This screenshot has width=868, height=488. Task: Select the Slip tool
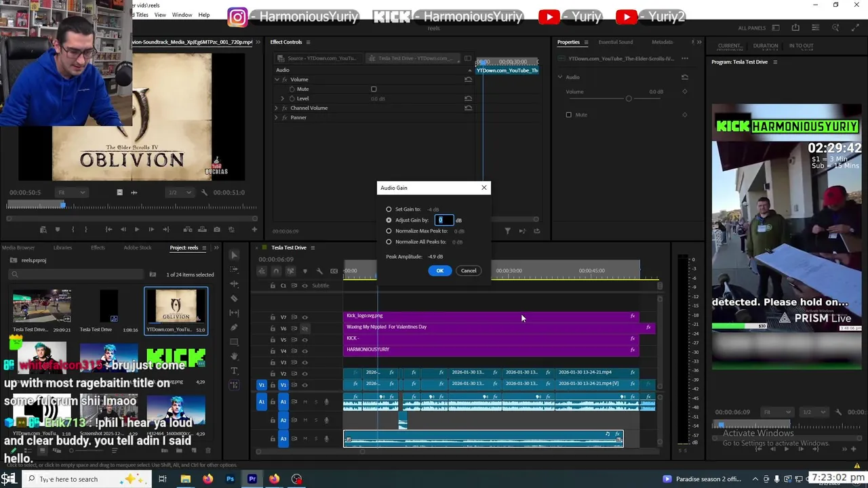pos(235,312)
